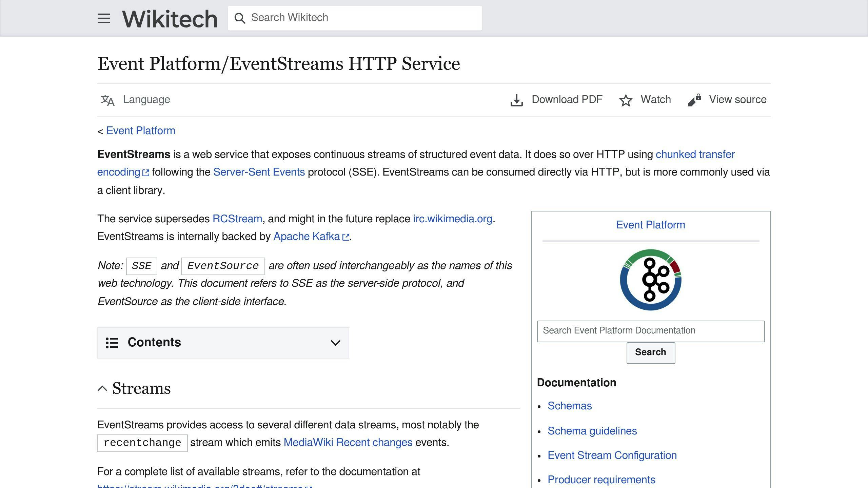Open the Server-Sent Events link
Screen dimensions: 868x488
coord(259,172)
